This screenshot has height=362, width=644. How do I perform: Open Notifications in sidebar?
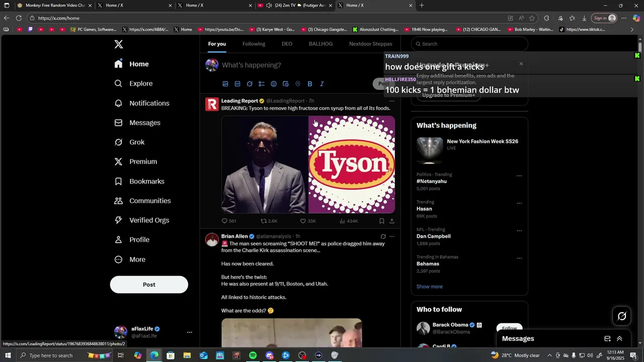[x=142, y=103]
